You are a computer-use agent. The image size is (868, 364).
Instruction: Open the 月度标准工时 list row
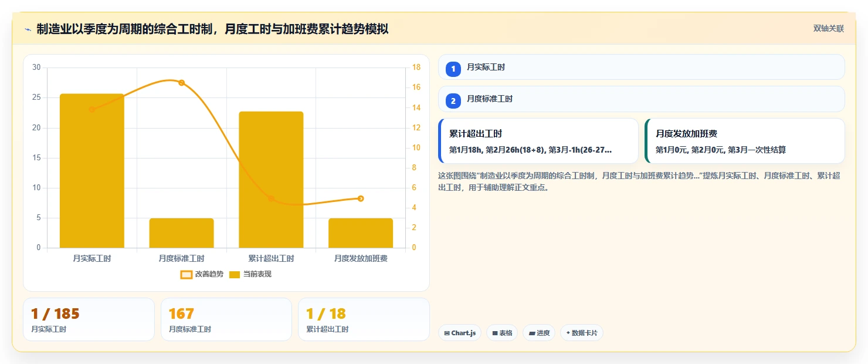tap(642, 99)
